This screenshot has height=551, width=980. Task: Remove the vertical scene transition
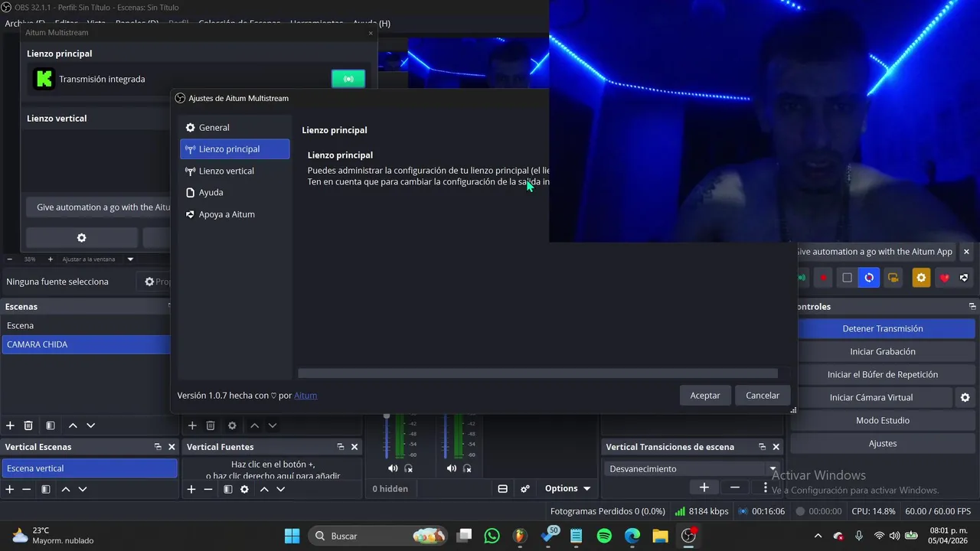735,487
